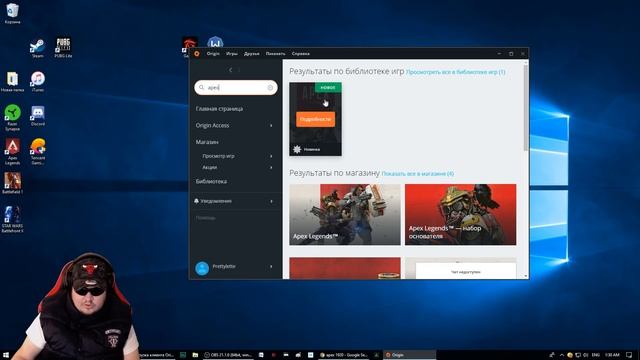Select the Apex Legends desktop shortcut
The image size is (640, 360).
tap(12, 151)
